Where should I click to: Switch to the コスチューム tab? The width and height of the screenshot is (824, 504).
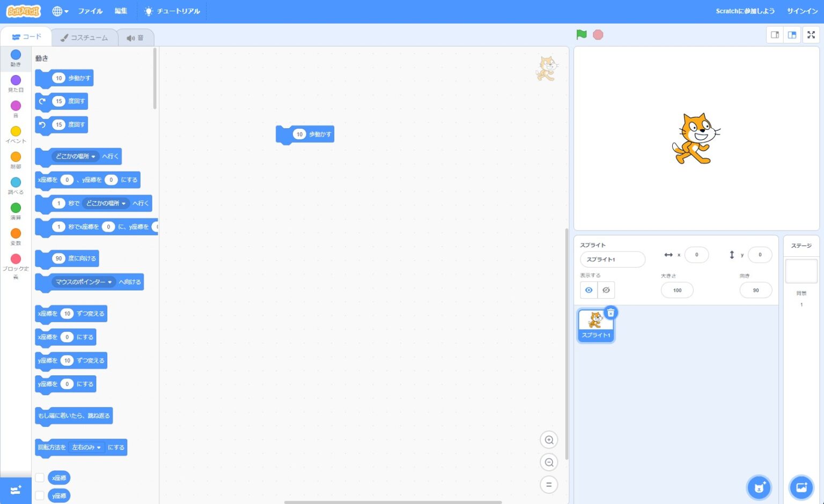84,38
